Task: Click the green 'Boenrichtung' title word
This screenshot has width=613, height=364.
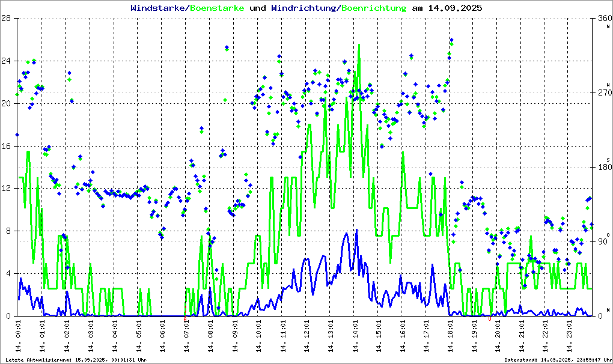Action: pos(374,8)
